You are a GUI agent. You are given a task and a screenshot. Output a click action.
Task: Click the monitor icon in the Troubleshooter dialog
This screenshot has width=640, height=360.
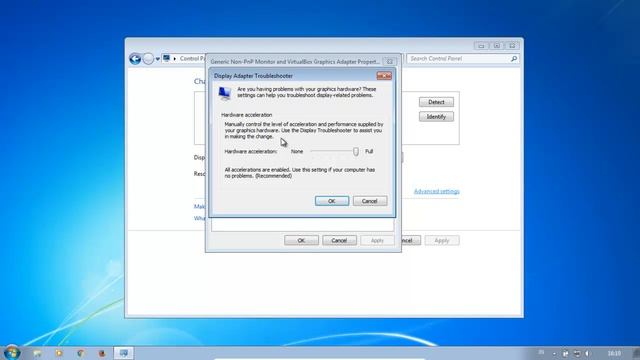tap(224, 93)
